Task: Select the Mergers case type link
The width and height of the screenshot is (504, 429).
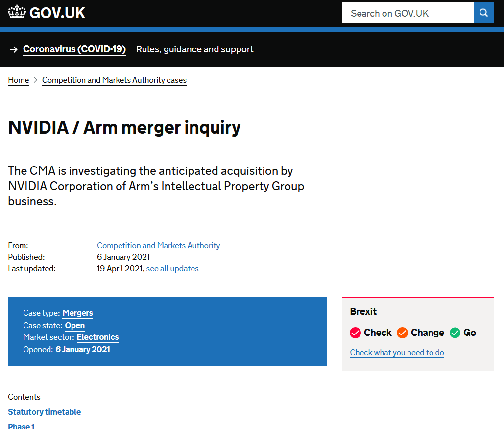Action: [77, 313]
